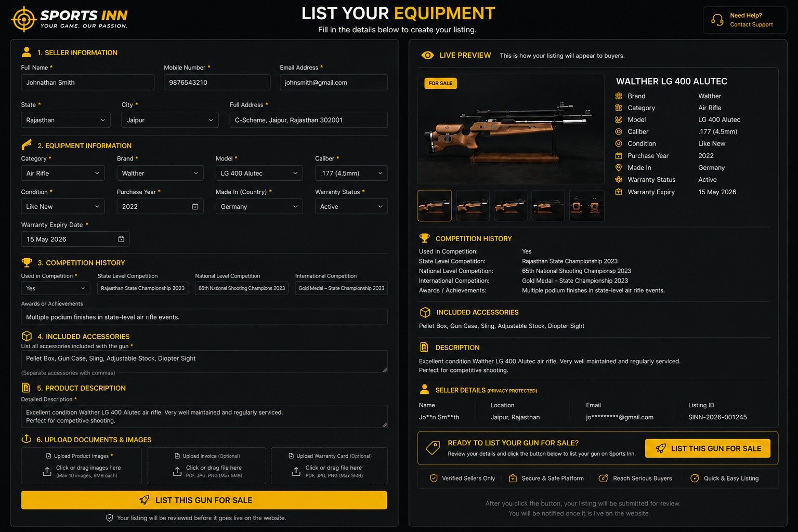798x532 pixels.
Task: Open the Model dropdown showing LG 400 Alutec
Action: [x=259, y=173]
